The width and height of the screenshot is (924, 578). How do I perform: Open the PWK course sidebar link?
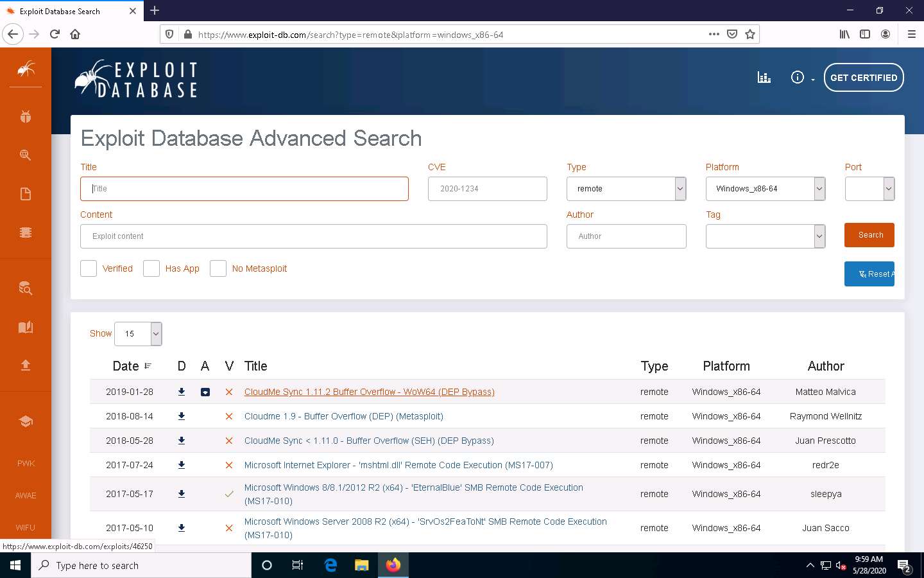26,464
